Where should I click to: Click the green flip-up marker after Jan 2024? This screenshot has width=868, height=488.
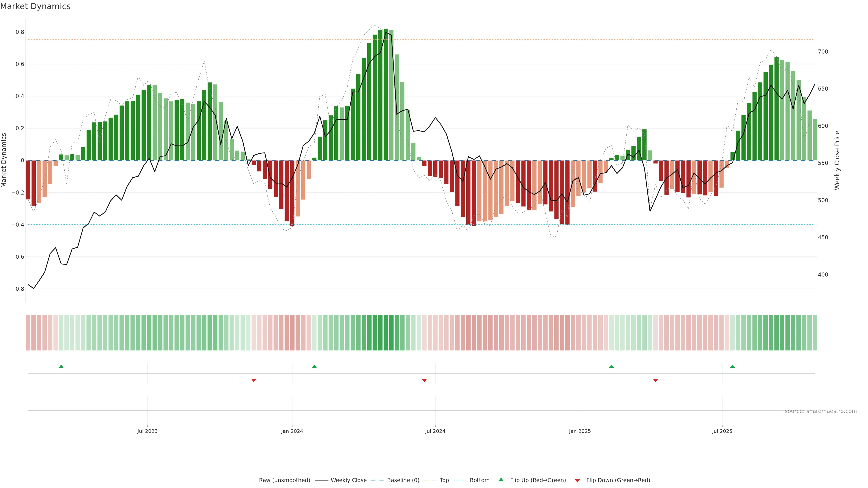pos(314,366)
